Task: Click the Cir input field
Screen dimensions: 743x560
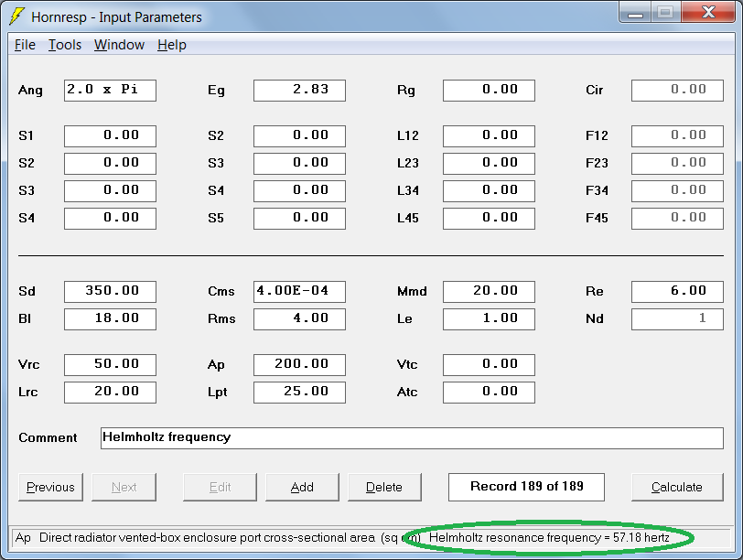Action: 677,90
